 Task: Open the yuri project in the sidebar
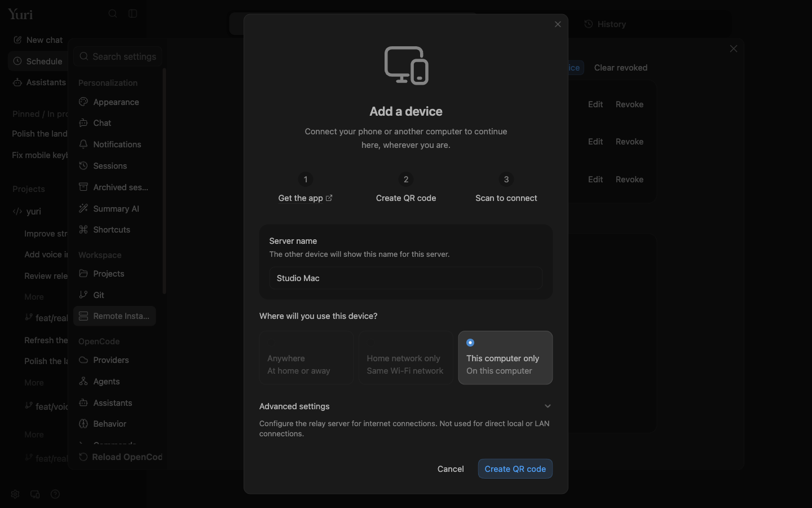pos(34,212)
